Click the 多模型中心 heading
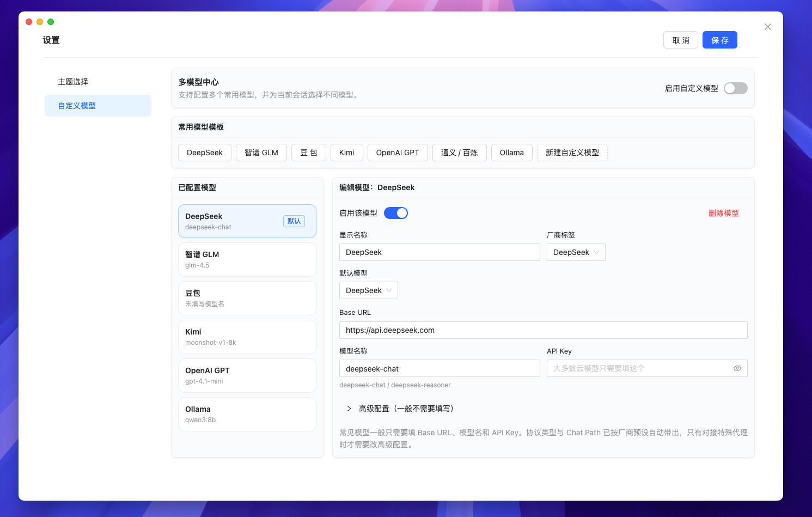The height and width of the screenshot is (517, 812). click(199, 82)
